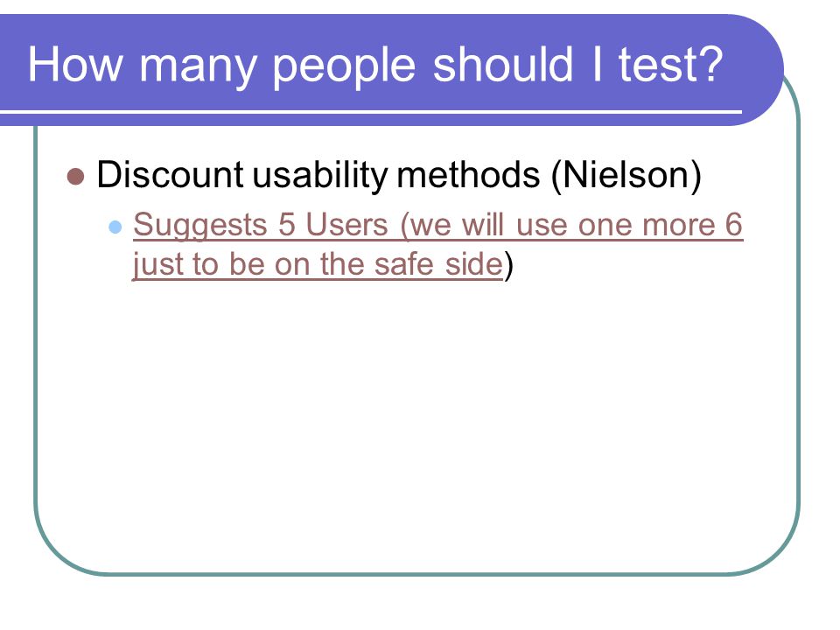Click the question mark in the title
840x630 pixels.
pyautogui.click(x=710, y=64)
